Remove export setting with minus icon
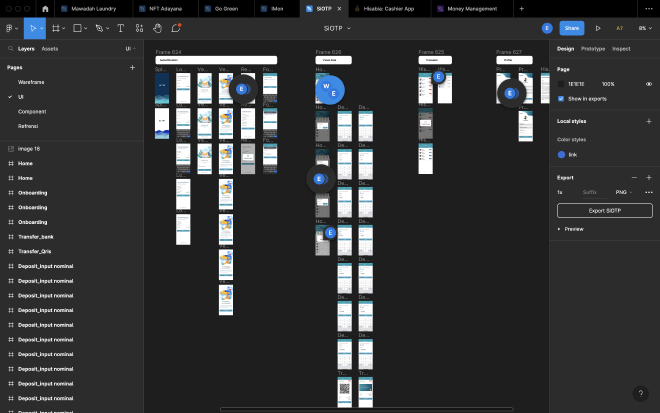The height and width of the screenshot is (413, 660). 634,178
